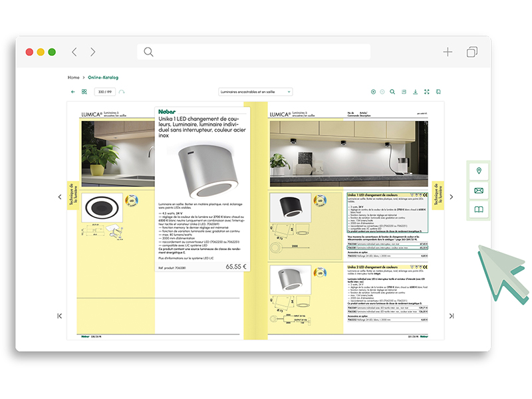Viewport: 532px width, 399px height.
Task: Click the Home breadcrumb link
Action: pos(73,77)
